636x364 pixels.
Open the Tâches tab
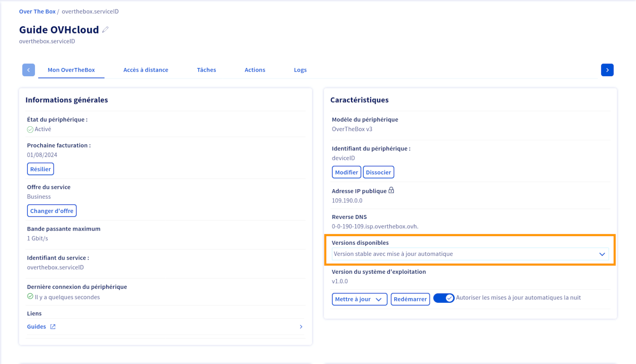(x=206, y=70)
